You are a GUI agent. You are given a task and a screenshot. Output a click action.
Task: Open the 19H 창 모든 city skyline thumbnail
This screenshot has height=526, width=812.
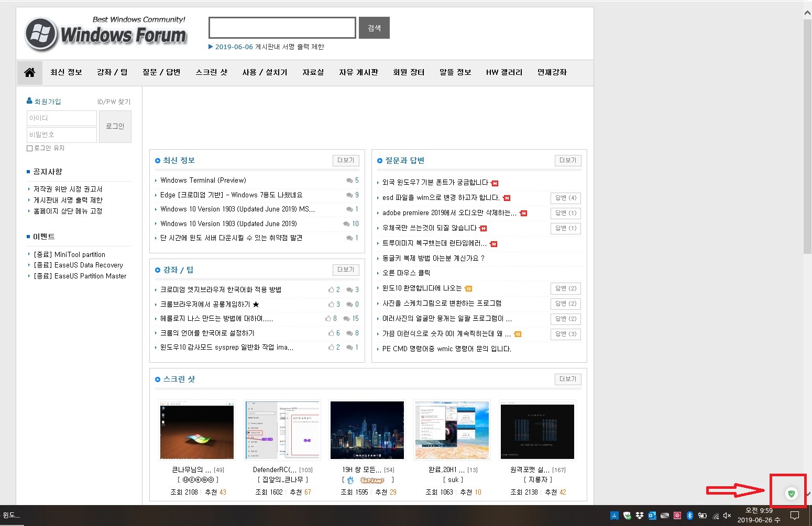[x=367, y=430]
